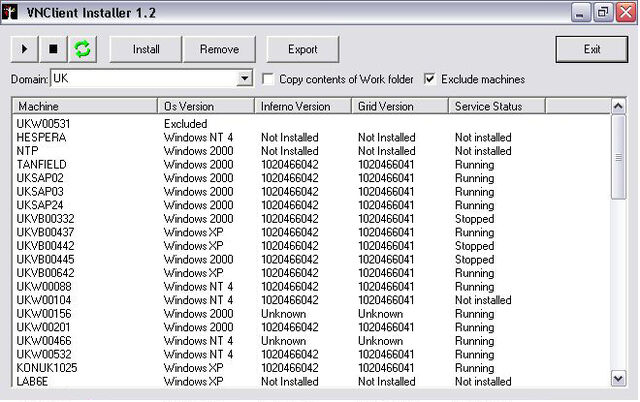This screenshot has height=402, width=640.
Task: Click Not Installed Grid version for LAB6E
Action: (387, 381)
